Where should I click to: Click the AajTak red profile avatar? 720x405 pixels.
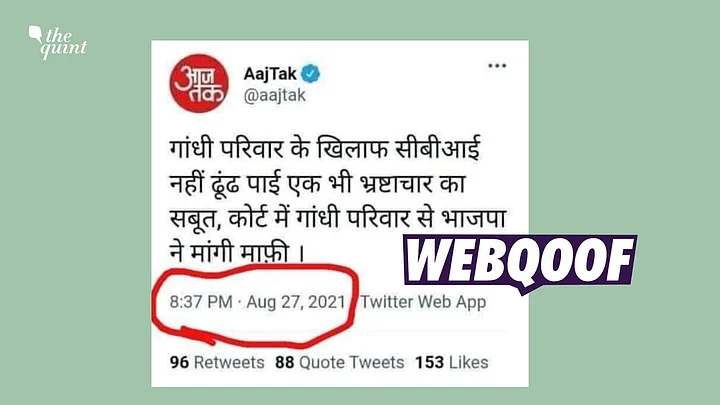point(199,84)
